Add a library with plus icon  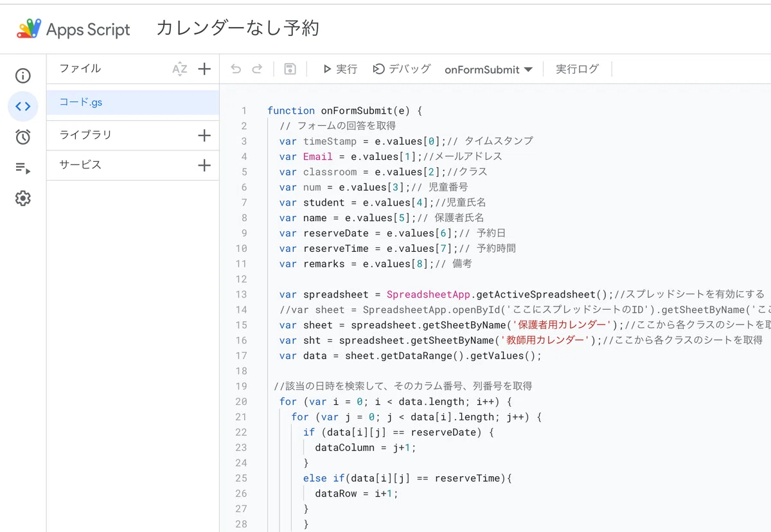(204, 136)
